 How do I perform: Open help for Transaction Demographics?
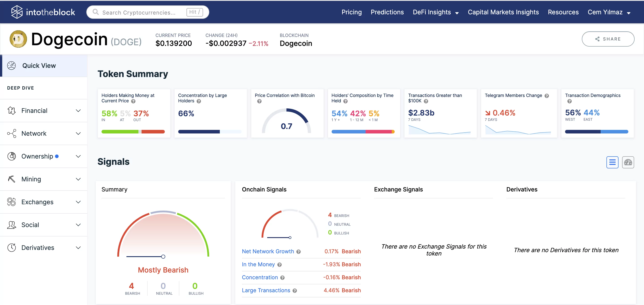570,101
